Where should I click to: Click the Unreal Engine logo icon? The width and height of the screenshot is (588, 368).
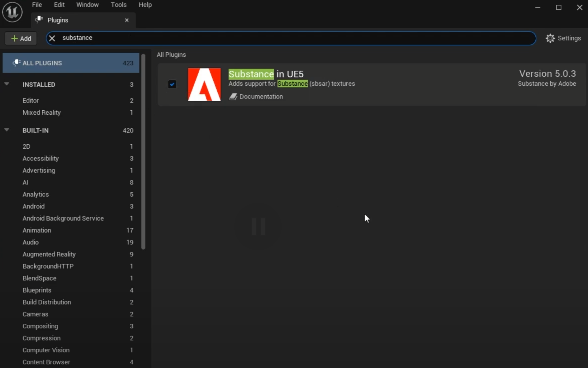12,12
